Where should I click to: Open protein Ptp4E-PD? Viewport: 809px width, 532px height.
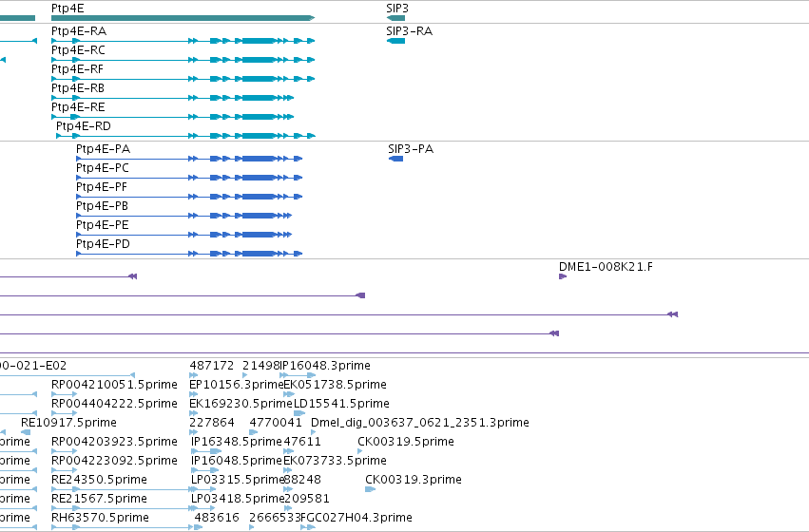(103, 244)
